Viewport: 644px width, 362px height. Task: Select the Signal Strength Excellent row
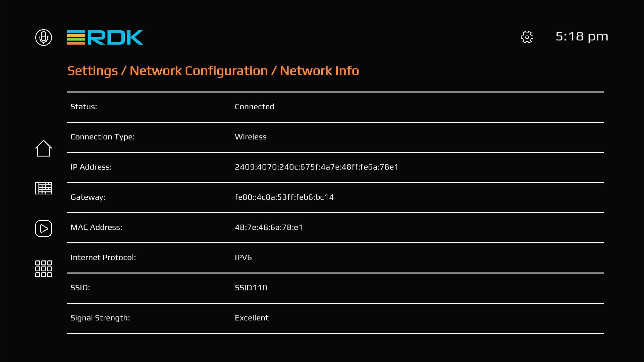coord(335,318)
